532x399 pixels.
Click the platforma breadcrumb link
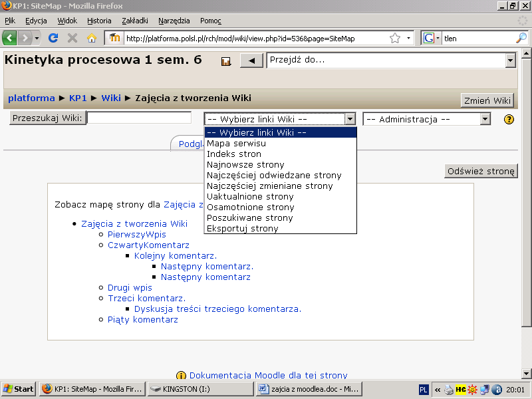coord(31,98)
